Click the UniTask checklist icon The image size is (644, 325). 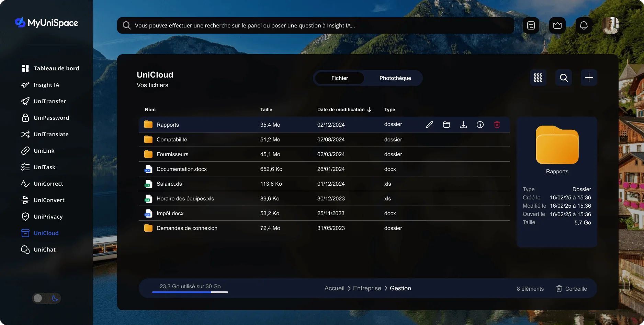tap(25, 167)
